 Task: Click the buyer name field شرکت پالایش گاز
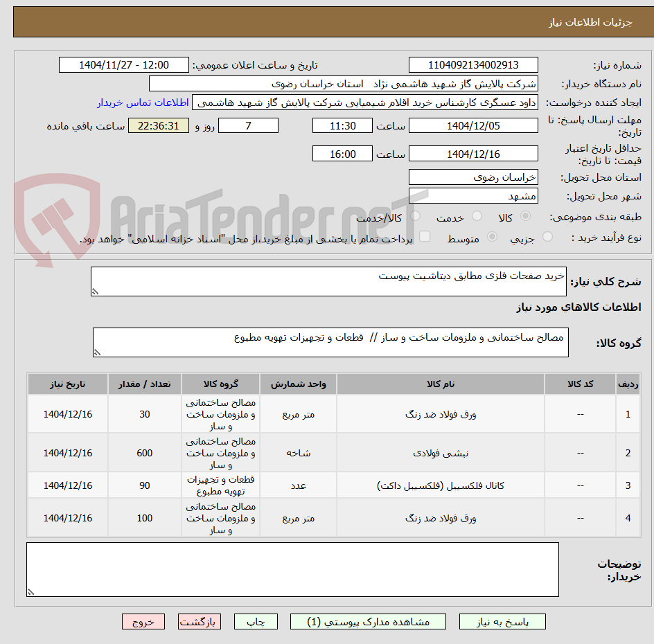point(343,84)
